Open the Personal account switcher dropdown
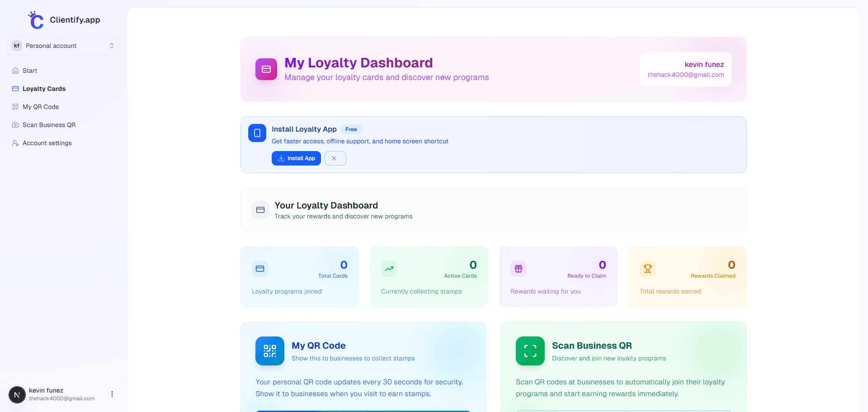 click(x=63, y=46)
